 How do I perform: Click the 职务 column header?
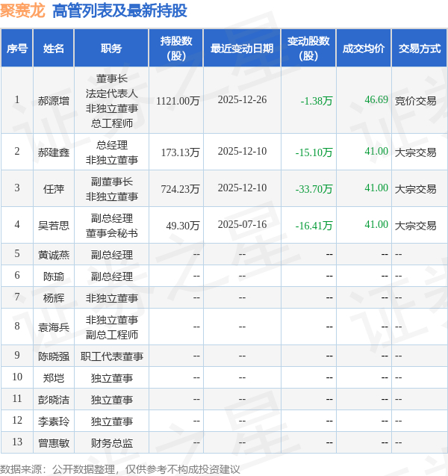coord(111,48)
